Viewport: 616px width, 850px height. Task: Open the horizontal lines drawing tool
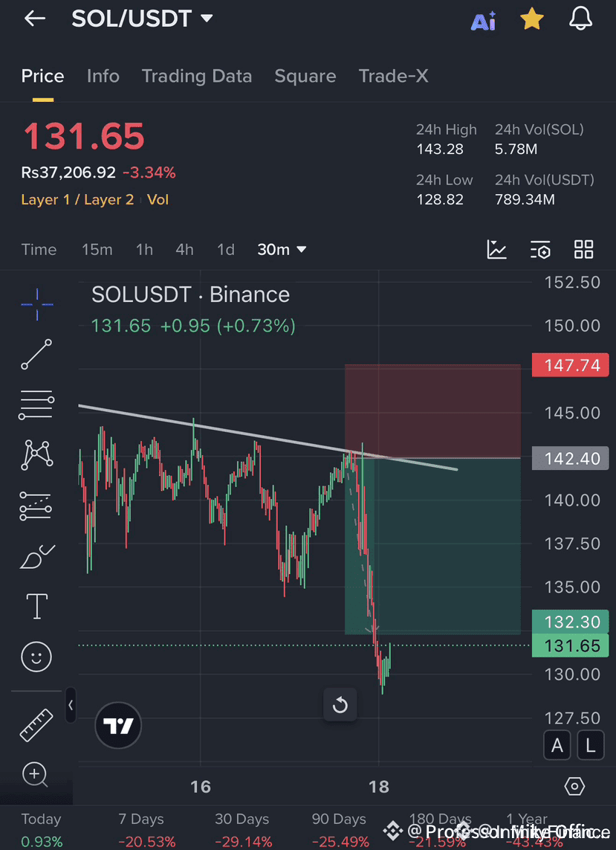pos(36,405)
